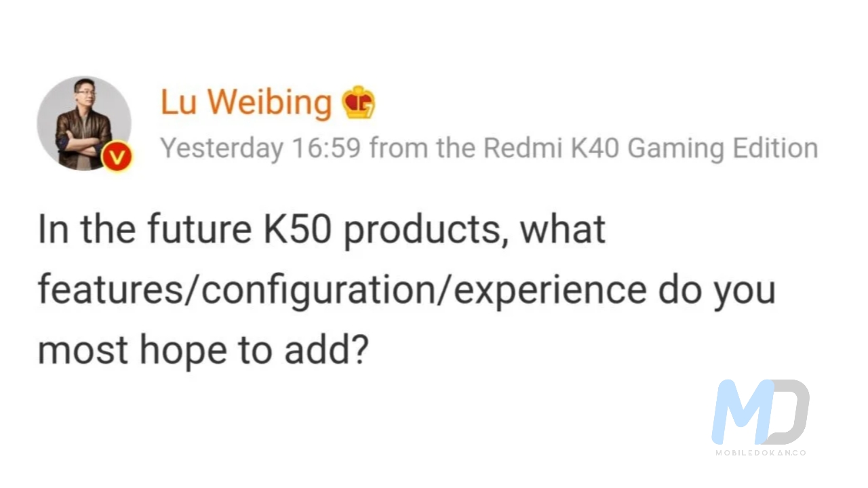Open the Lu Weibing username link
Viewport: 868px width, 488px height.
click(x=245, y=102)
